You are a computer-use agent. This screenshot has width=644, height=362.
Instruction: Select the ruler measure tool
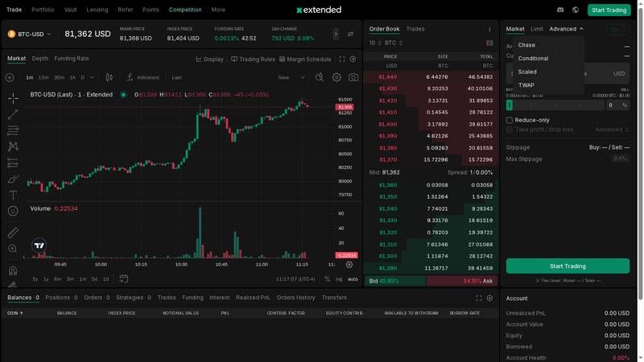(13, 232)
